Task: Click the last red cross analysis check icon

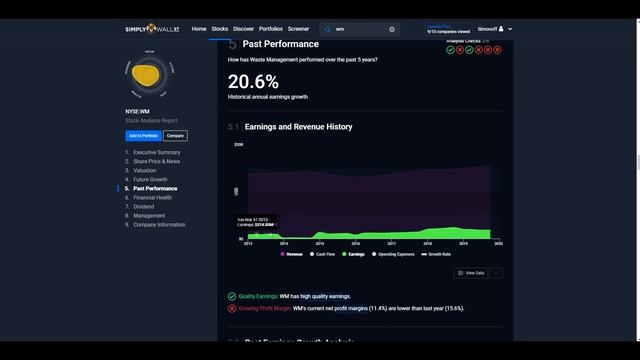Action: pyautogui.click(x=497, y=50)
